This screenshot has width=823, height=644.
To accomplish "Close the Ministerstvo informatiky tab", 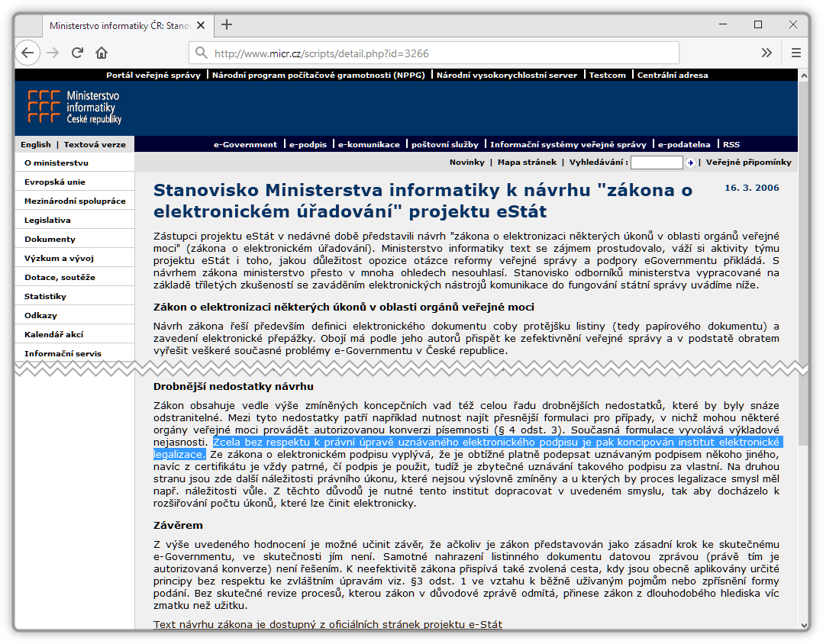I will tap(201, 25).
